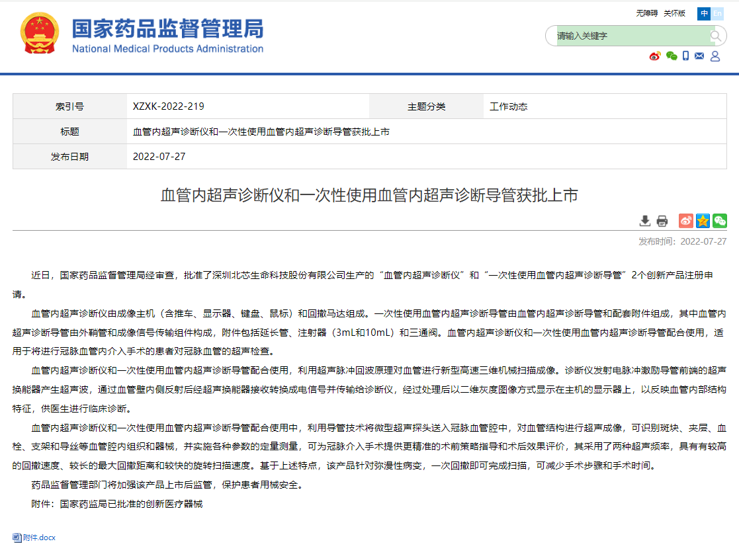
Task: Click the 国家药品监督管理局 site title
Action: 168,28
